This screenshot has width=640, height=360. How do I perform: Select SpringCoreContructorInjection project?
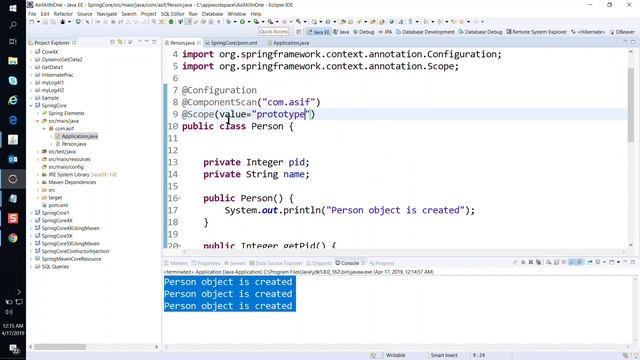click(x=72, y=251)
